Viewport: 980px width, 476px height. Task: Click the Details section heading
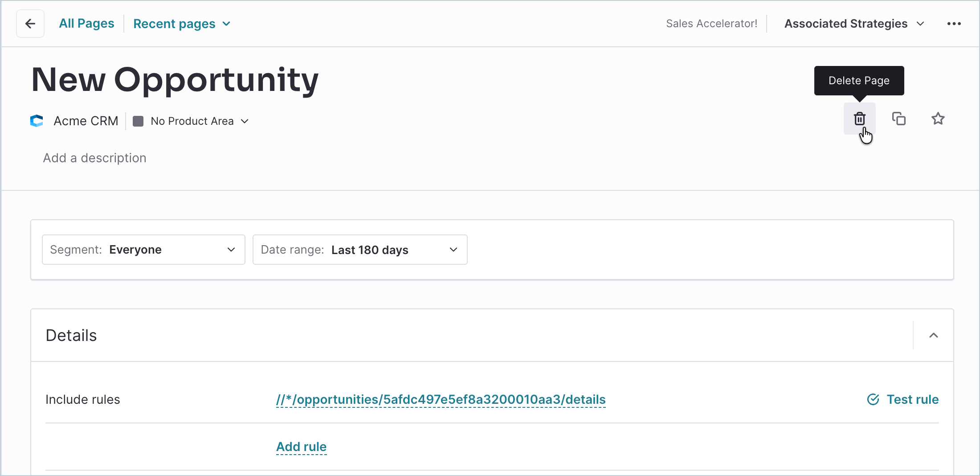(71, 335)
